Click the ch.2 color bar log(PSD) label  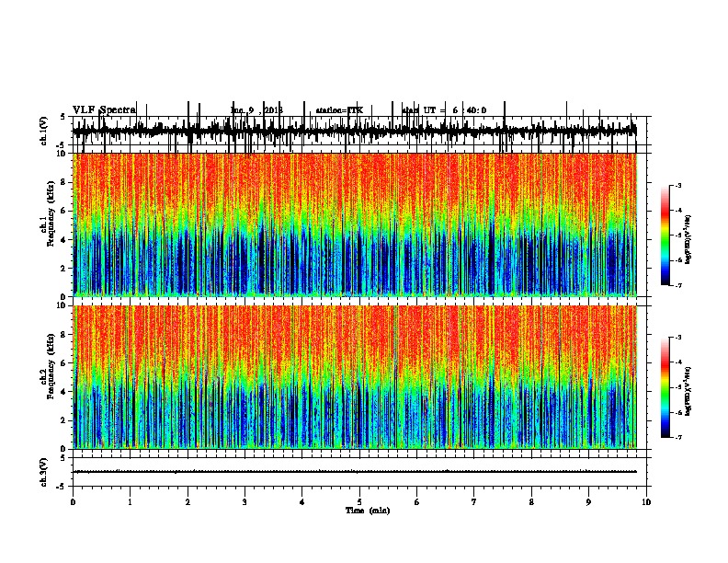[x=688, y=392]
